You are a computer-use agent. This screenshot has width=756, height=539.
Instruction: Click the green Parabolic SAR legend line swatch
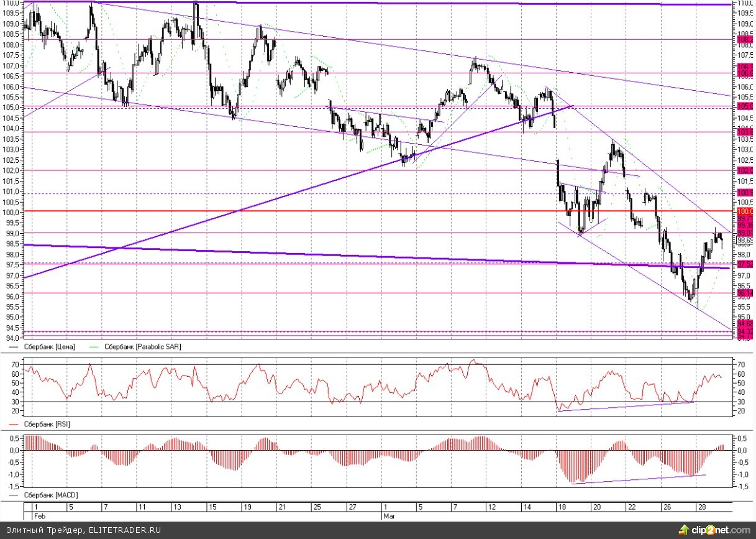[x=94, y=347]
